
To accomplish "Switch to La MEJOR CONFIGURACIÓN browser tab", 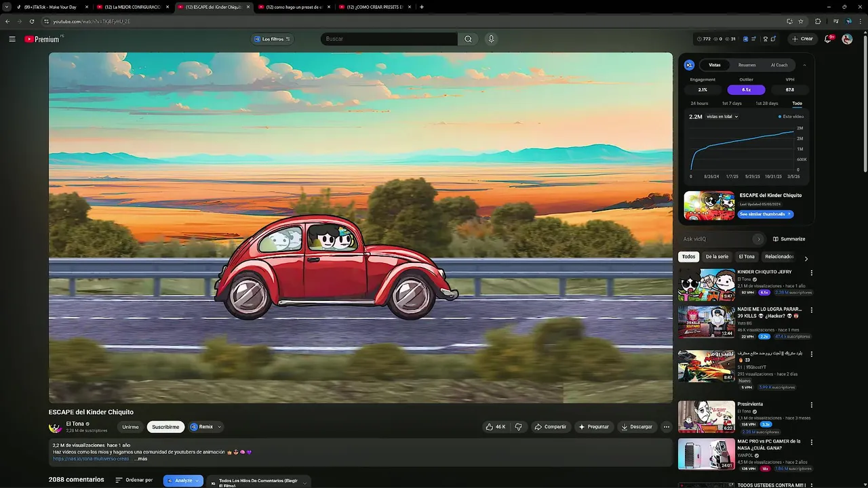I will pyautogui.click(x=133, y=7).
